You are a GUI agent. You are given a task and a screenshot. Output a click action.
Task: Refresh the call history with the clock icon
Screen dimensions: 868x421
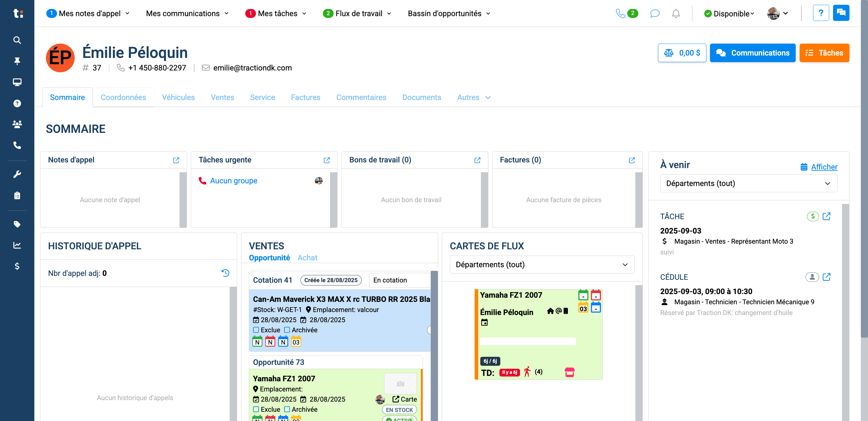[226, 273]
